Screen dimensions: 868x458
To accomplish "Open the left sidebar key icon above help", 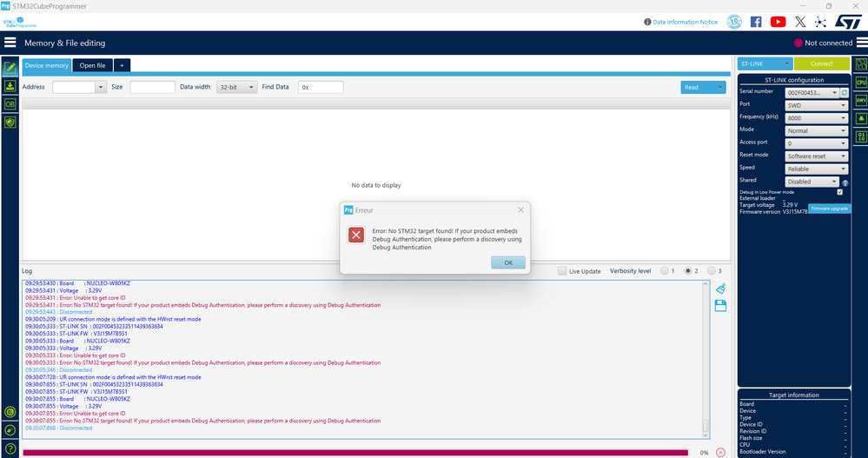I will point(10,430).
